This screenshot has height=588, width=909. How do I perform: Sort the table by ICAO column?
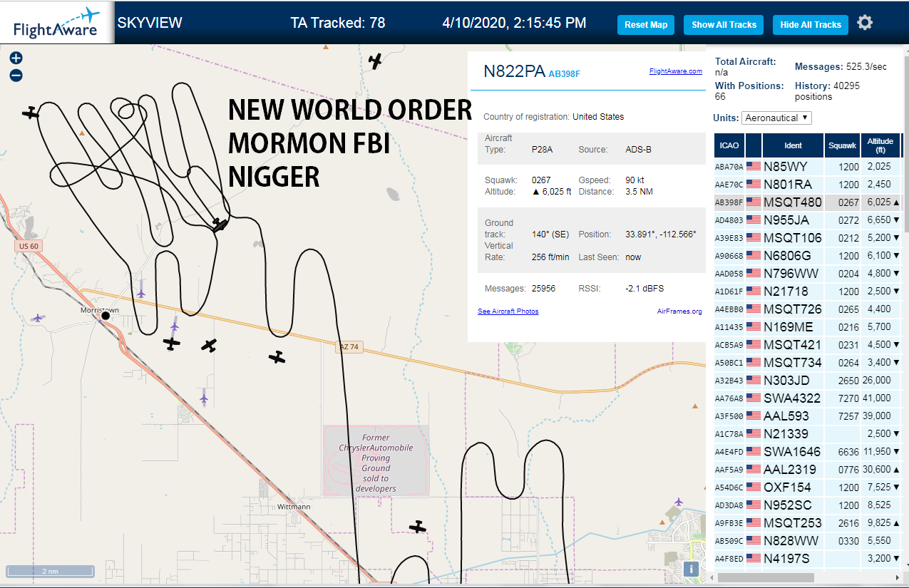(729, 145)
